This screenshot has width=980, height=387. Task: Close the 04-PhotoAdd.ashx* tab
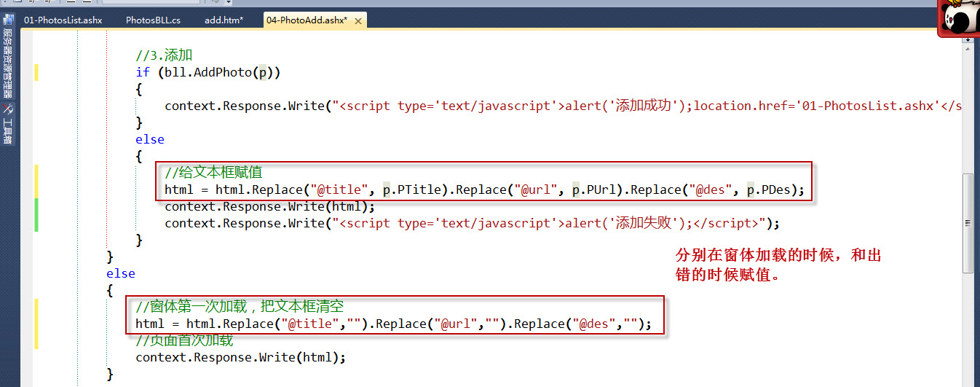point(359,20)
